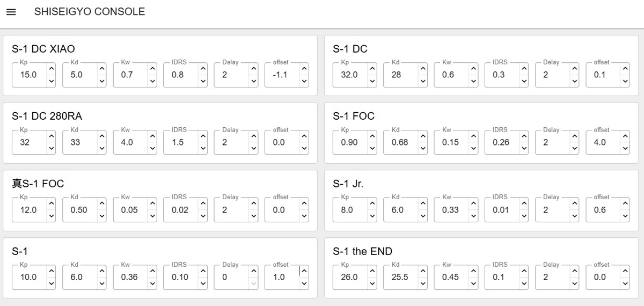
Task: Decrease Delay value for S-1 DC 280RA
Action: point(254,149)
